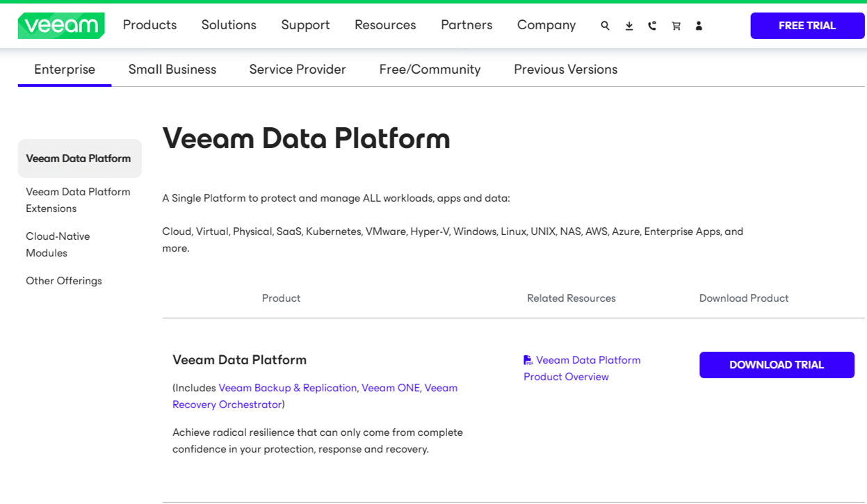The width and height of the screenshot is (867, 504).
Task: Open the shopping cart icon
Action: click(676, 26)
